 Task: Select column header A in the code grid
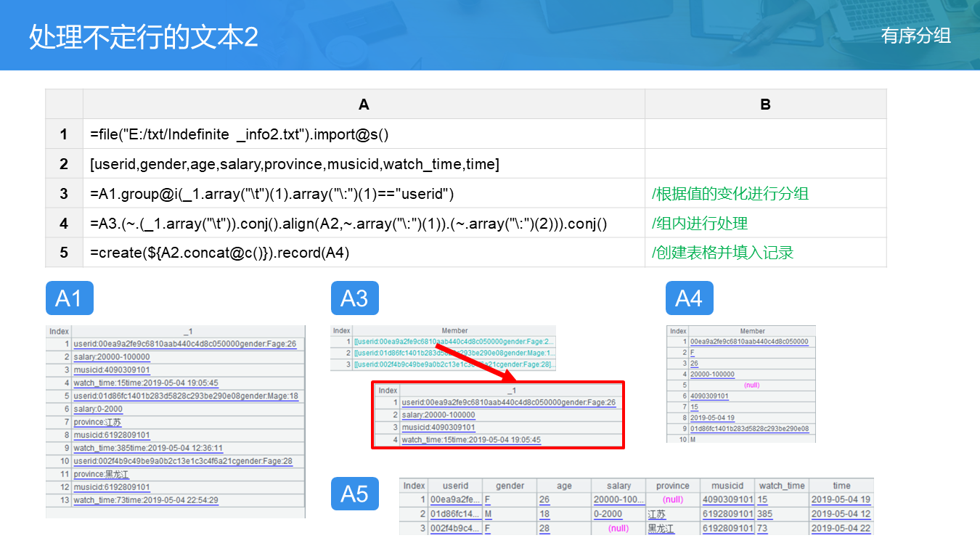[364, 105]
